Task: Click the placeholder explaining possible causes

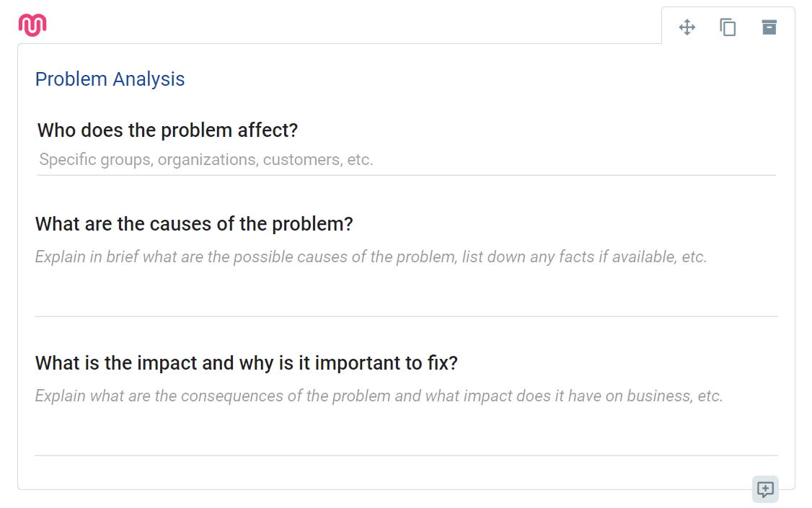Action: click(370, 257)
